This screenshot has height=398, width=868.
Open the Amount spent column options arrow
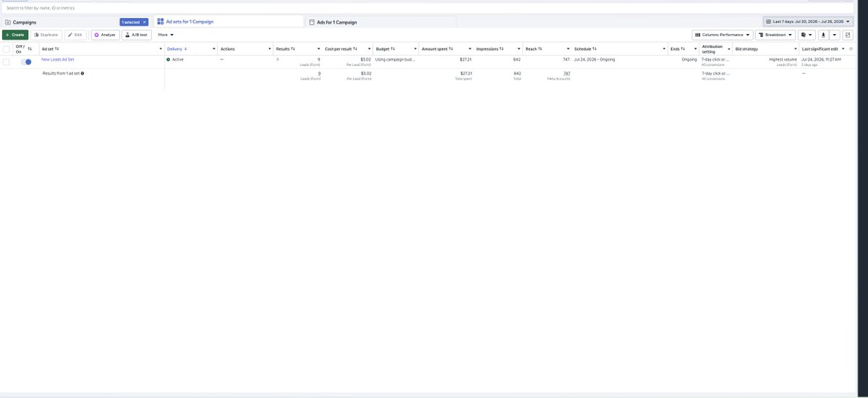point(471,48)
